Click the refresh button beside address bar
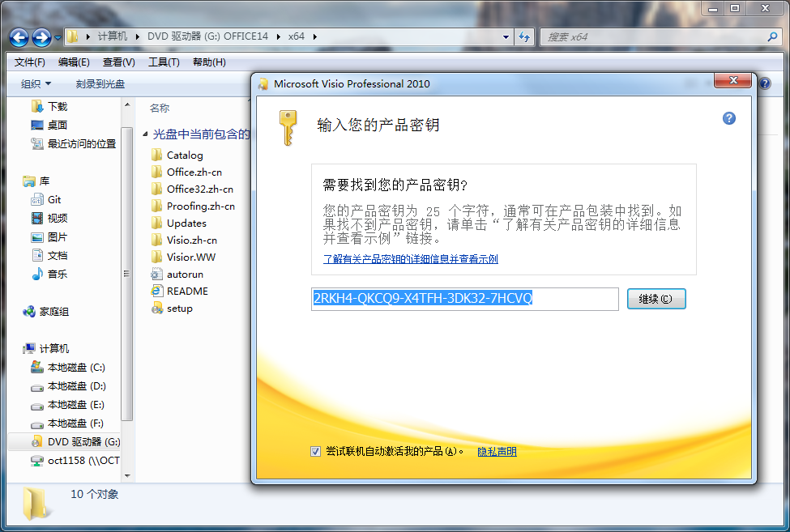 pyautogui.click(x=524, y=36)
